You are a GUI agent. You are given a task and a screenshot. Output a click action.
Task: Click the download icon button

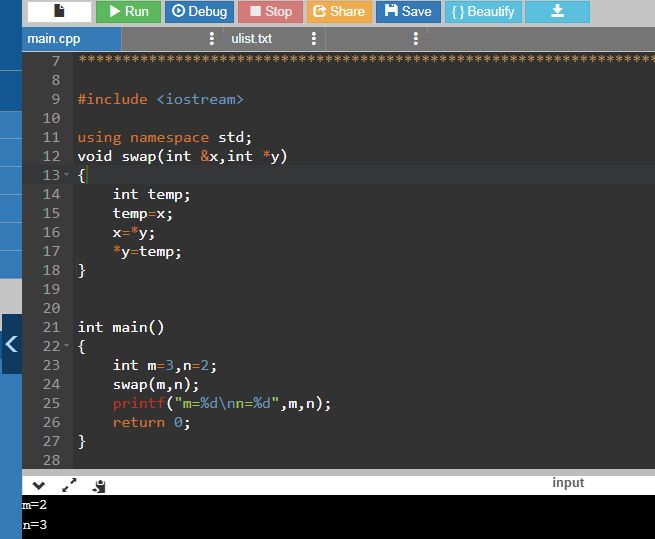[557, 12]
